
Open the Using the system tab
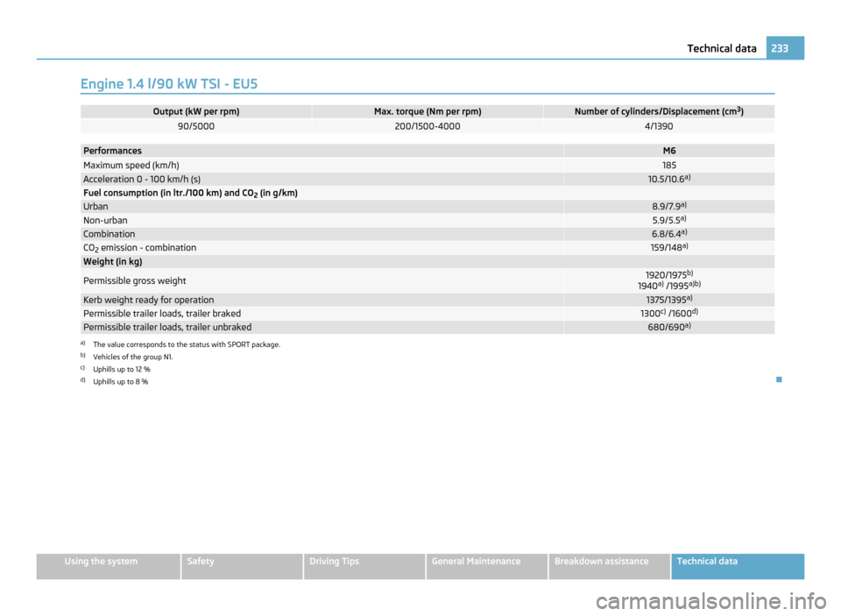[x=108, y=562]
